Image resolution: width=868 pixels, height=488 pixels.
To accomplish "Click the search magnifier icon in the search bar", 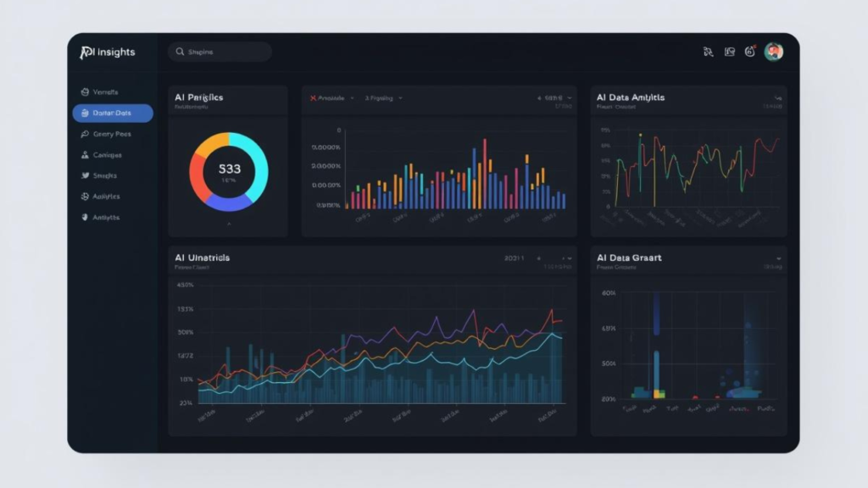I will click(180, 52).
